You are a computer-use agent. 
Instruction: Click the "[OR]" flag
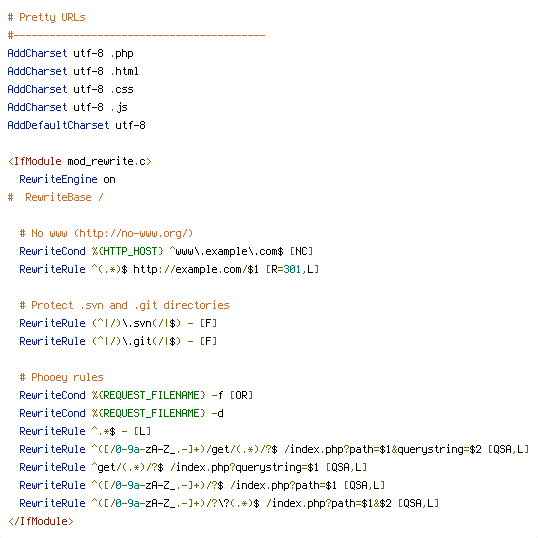(x=241, y=395)
